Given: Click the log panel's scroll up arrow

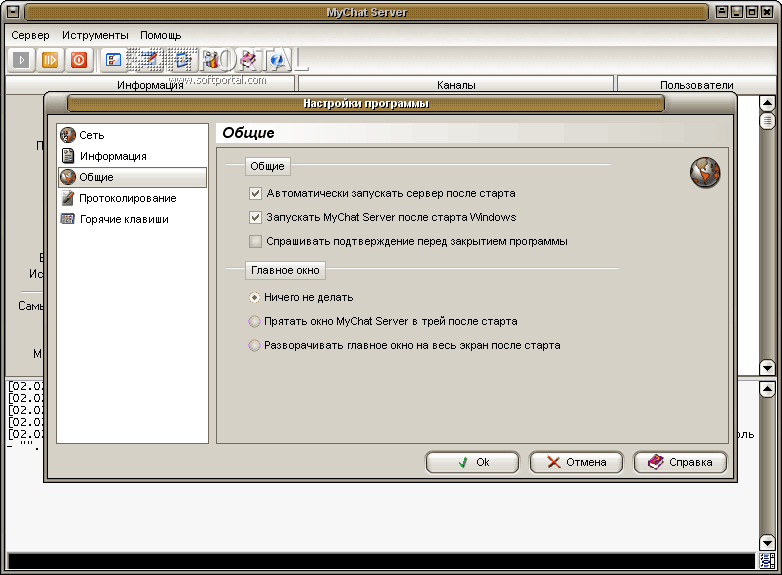Looking at the screenshot, I should [x=767, y=388].
